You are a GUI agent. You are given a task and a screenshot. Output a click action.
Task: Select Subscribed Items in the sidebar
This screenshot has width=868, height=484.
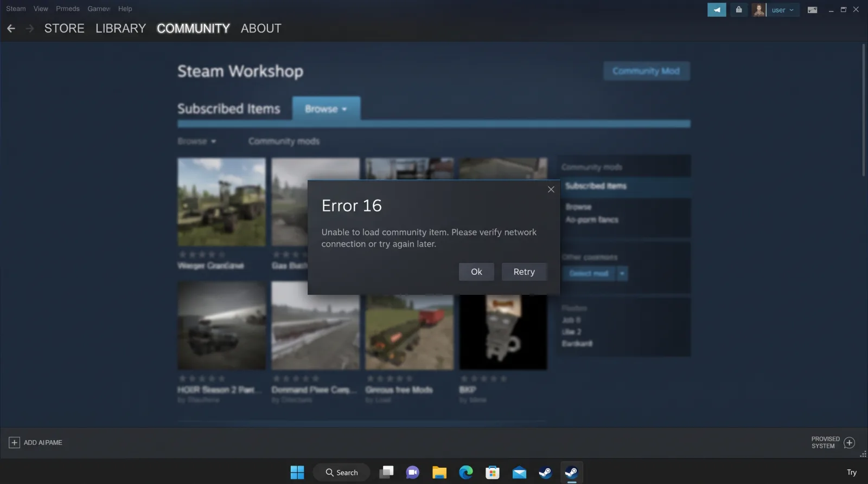[x=624, y=186]
